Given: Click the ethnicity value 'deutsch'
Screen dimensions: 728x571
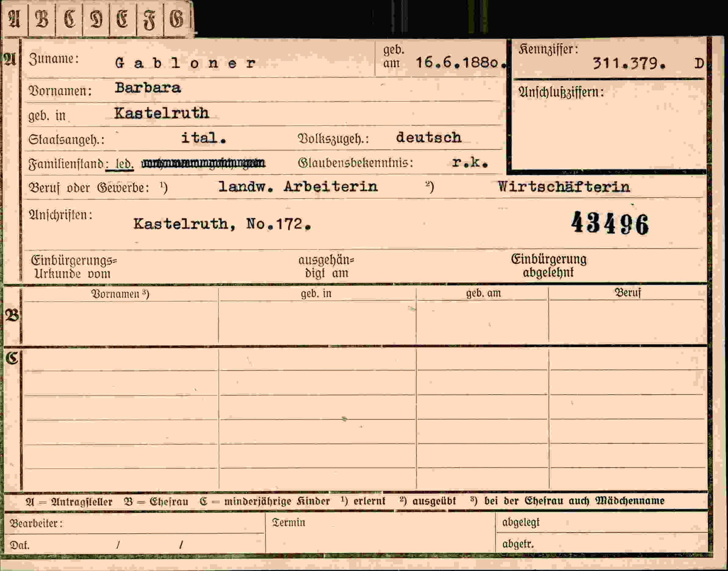Looking at the screenshot, I should 429,137.
